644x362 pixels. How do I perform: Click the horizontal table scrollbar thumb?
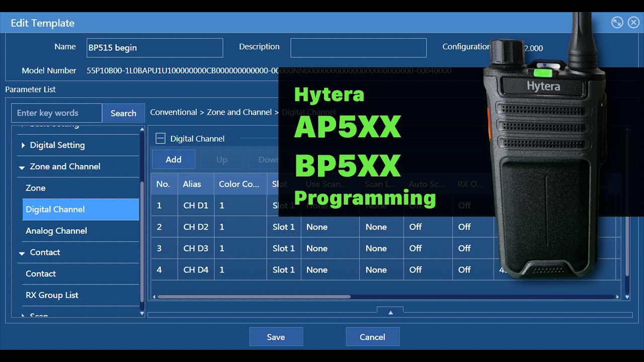[x=254, y=297]
